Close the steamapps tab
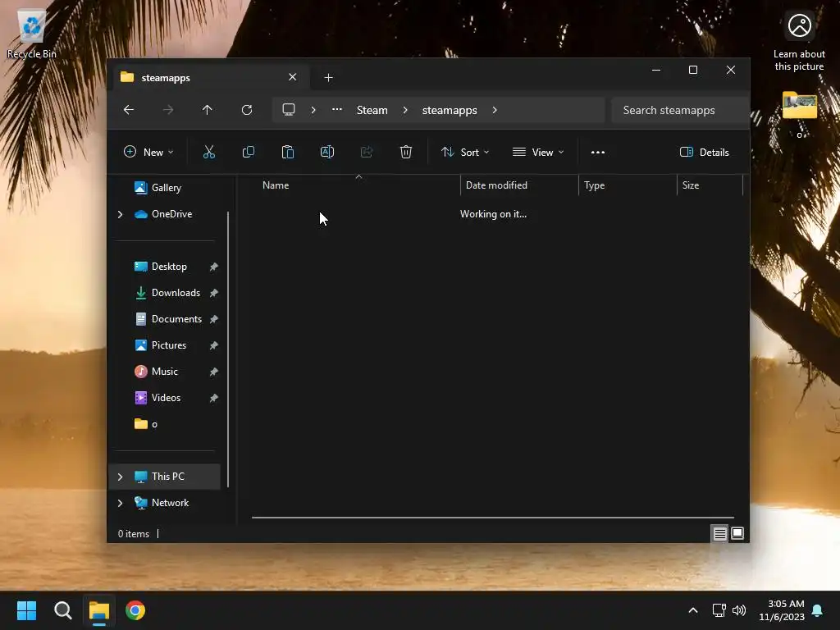The image size is (840, 630). point(293,77)
